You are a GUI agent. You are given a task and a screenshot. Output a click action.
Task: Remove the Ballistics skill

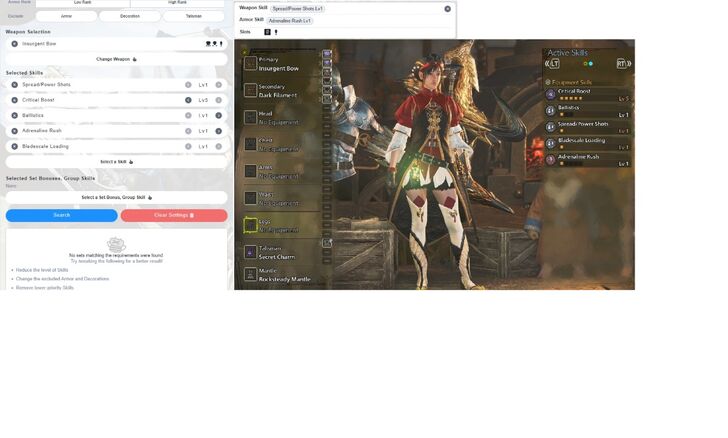12,115
